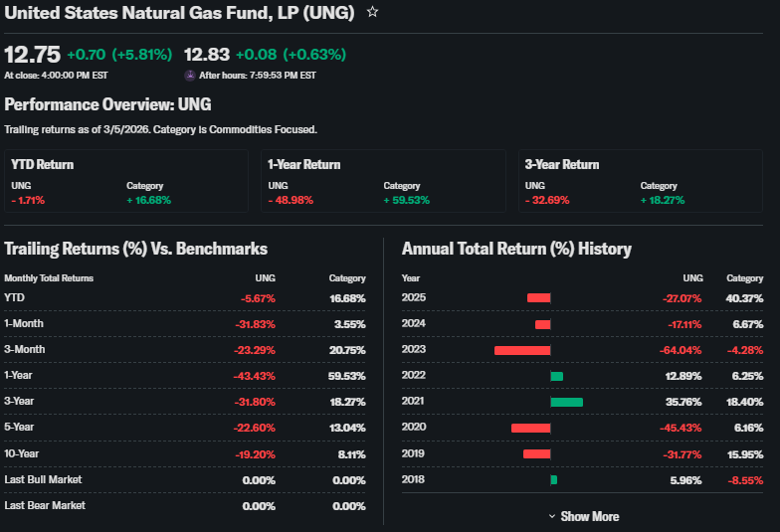
Task: Click the 2023 red return bar
Action: (x=522, y=350)
